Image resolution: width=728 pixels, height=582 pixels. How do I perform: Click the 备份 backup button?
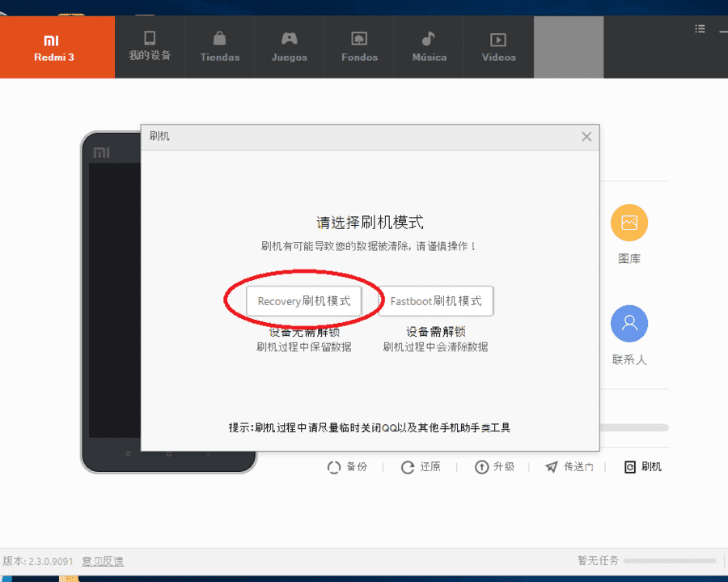347,467
